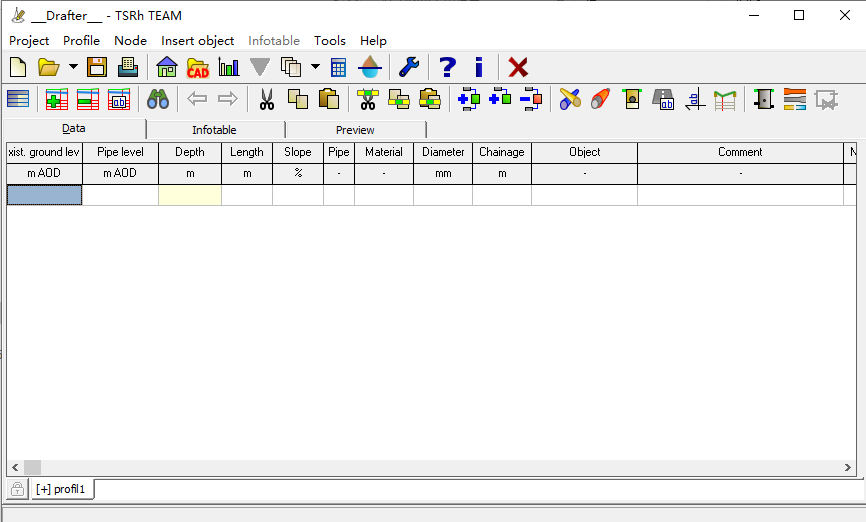Click the stacked pages copy icon
Viewport: 866px width, 522px height.
tap(291, 67)
